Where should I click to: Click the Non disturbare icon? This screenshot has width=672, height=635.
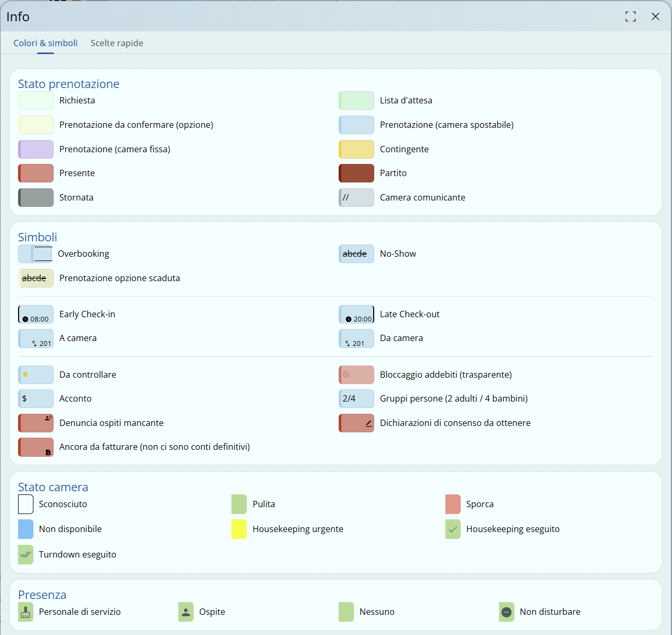coord(506,612)
